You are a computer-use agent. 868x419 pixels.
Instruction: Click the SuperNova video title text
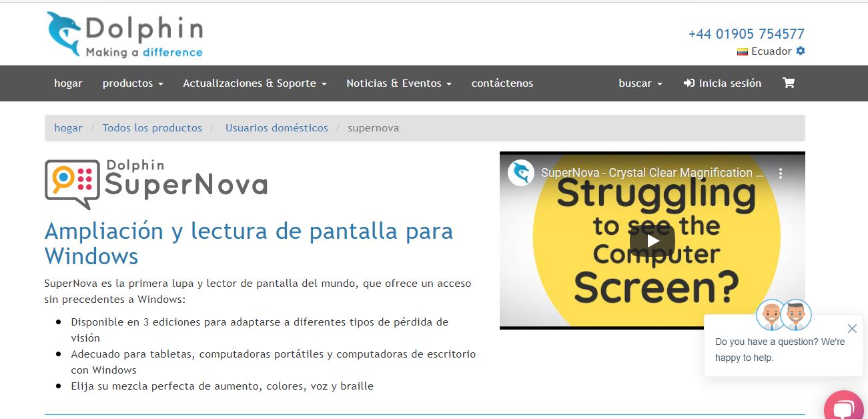[x=653, y=173]
